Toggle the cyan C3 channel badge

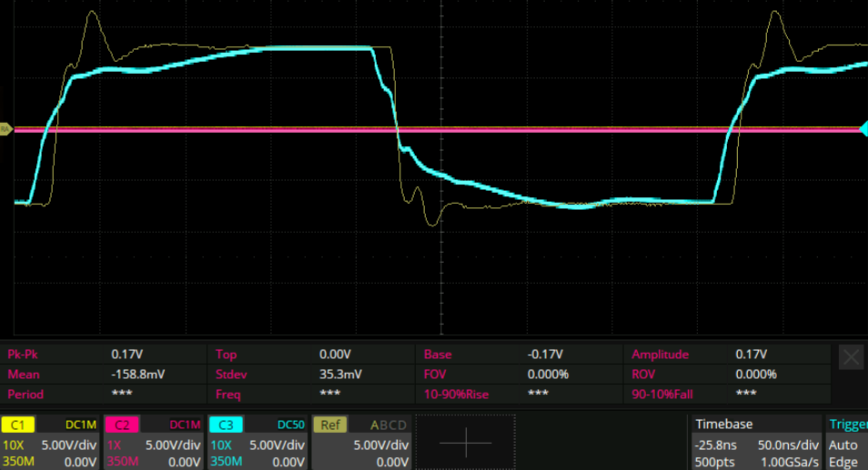coord(225,425)
